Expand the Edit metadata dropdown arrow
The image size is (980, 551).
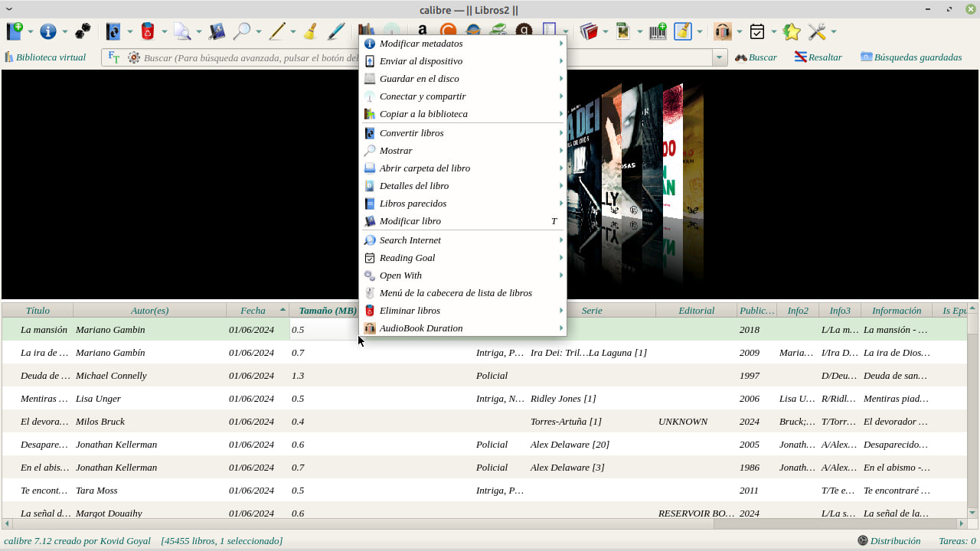[65, 32]
